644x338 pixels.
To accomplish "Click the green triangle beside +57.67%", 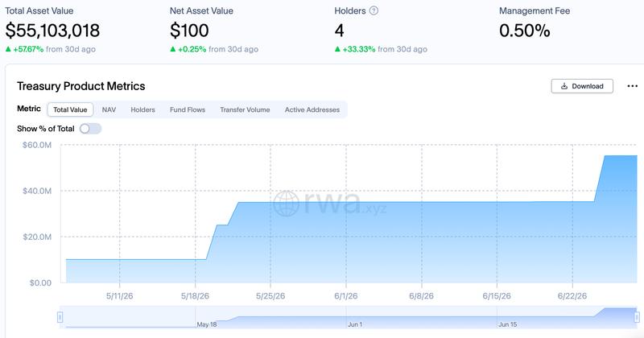I will point(8,49).
